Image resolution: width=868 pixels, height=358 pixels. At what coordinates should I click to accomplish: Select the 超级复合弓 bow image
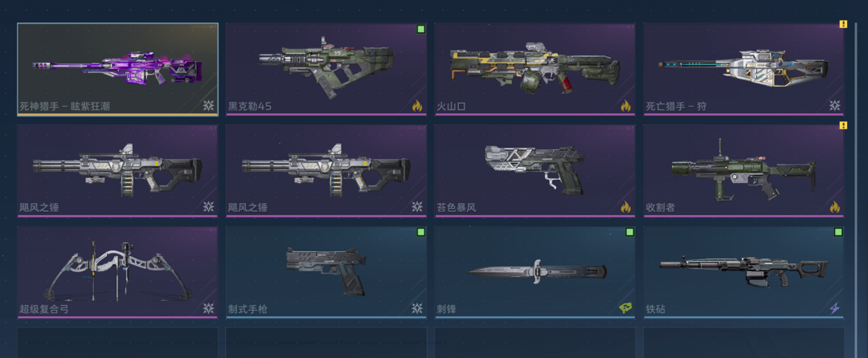click(x=117, y=272)
